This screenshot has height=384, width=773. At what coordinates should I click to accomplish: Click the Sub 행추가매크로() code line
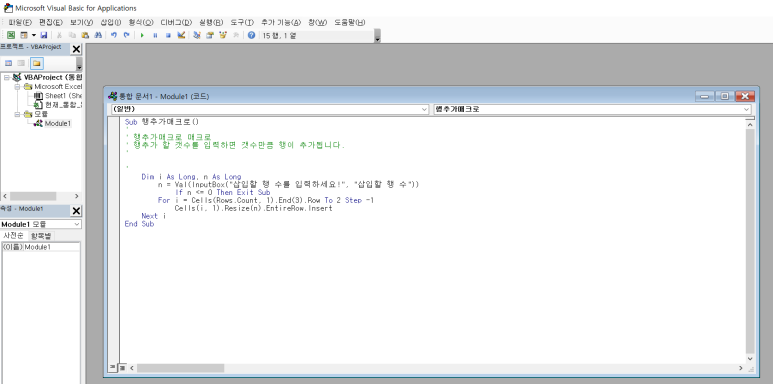point(162,122)
